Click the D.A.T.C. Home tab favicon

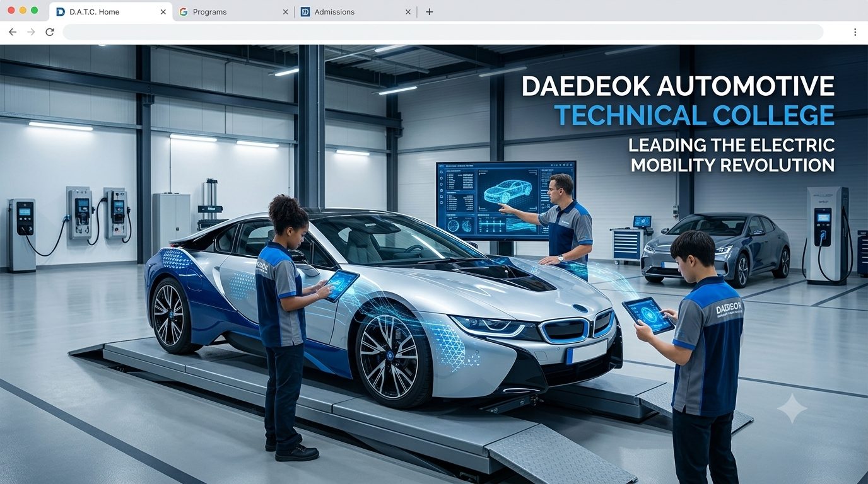click(61, 12)
